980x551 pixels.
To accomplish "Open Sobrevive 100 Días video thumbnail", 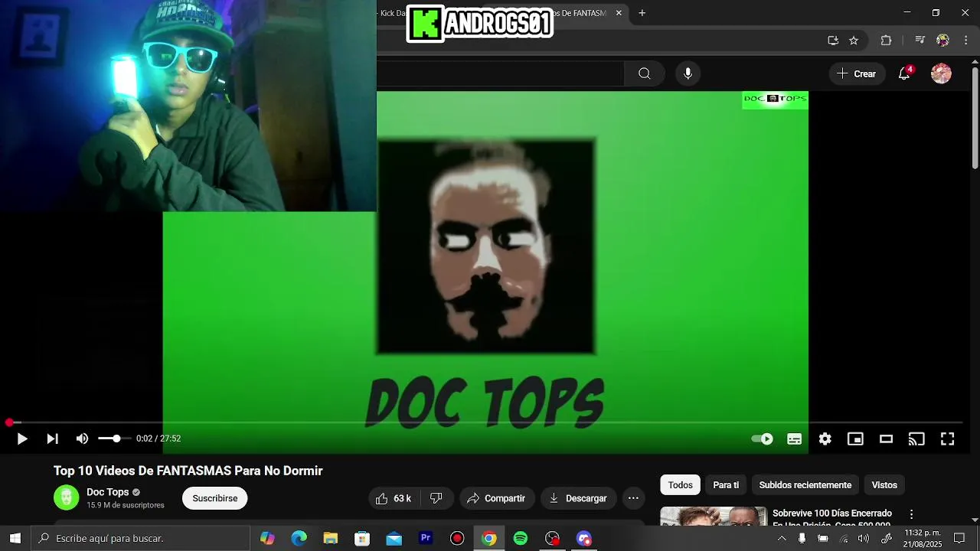I will tap(714, 516).
